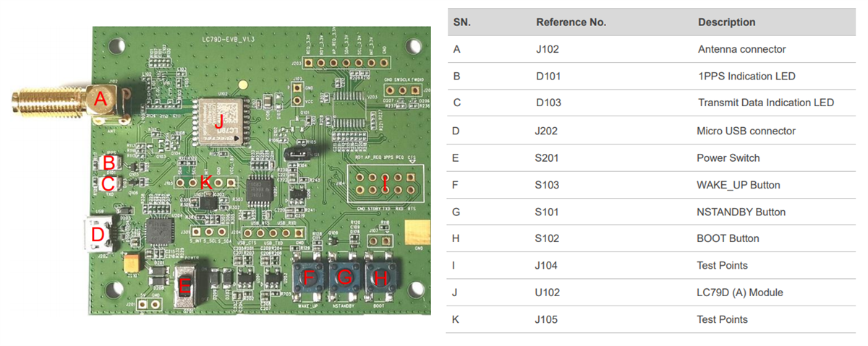Select the "Power Switch" description in table
Screen dimensions: 868x346
click(x=728, y=157)
